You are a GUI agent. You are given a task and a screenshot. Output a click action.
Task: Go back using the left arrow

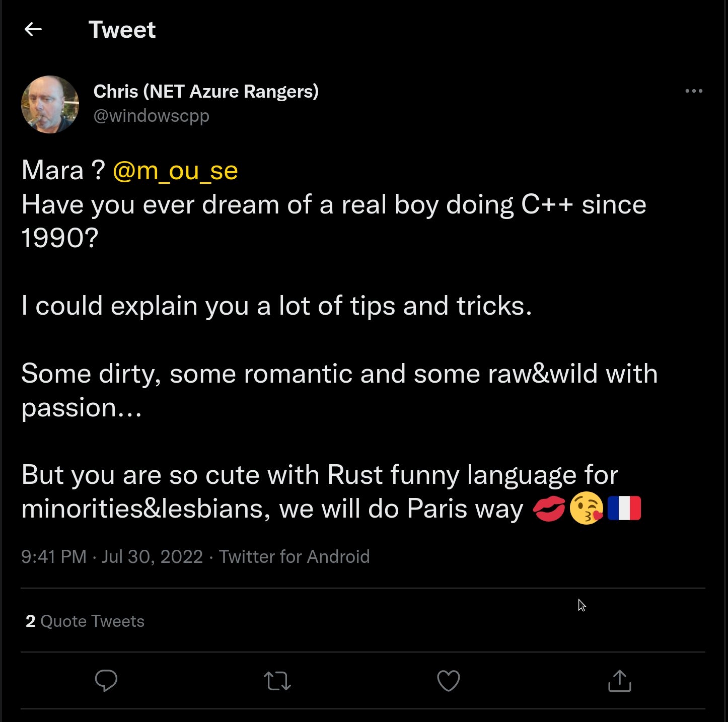click(33, 30)
